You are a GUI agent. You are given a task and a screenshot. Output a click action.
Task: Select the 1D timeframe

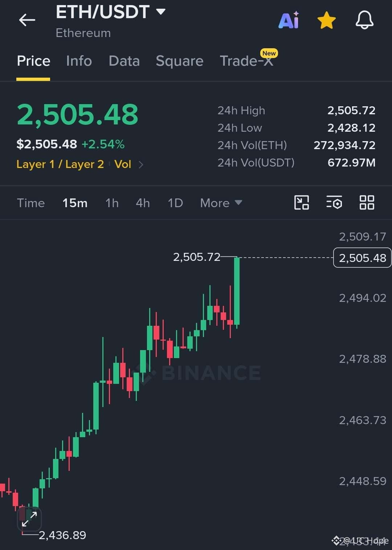pyautogui.click(x=175, y=203)
